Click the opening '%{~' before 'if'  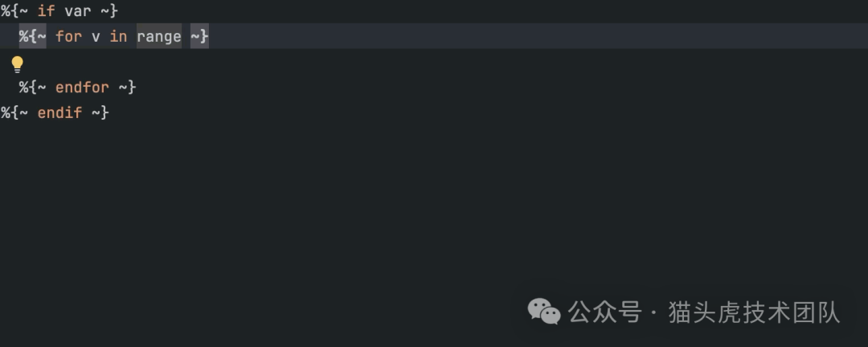pos(14,12)
